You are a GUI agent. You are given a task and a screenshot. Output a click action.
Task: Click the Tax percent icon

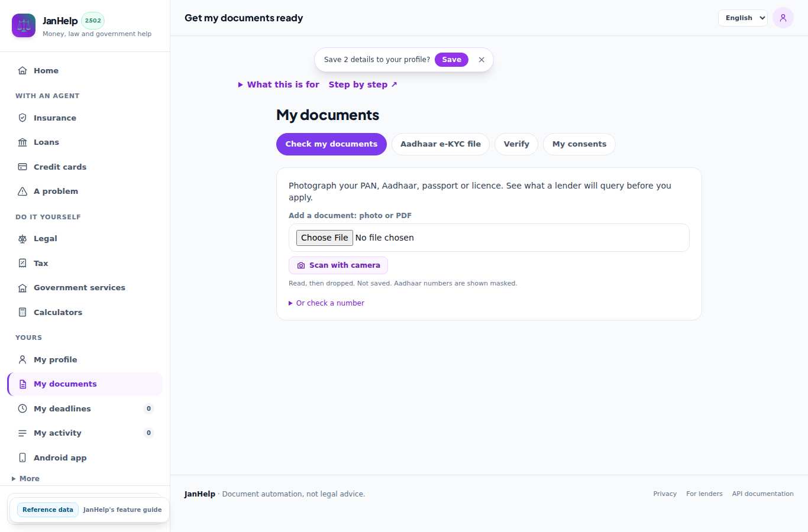22,263
